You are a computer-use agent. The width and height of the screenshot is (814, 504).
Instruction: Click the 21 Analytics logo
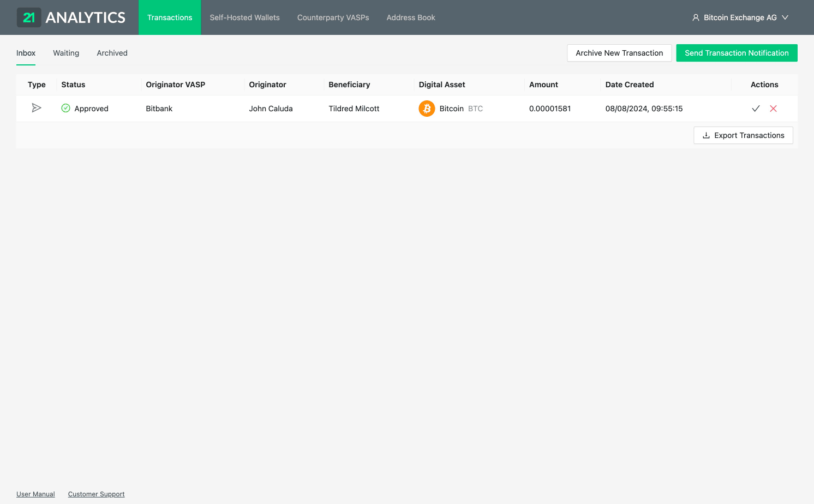[x=71, y=17]
